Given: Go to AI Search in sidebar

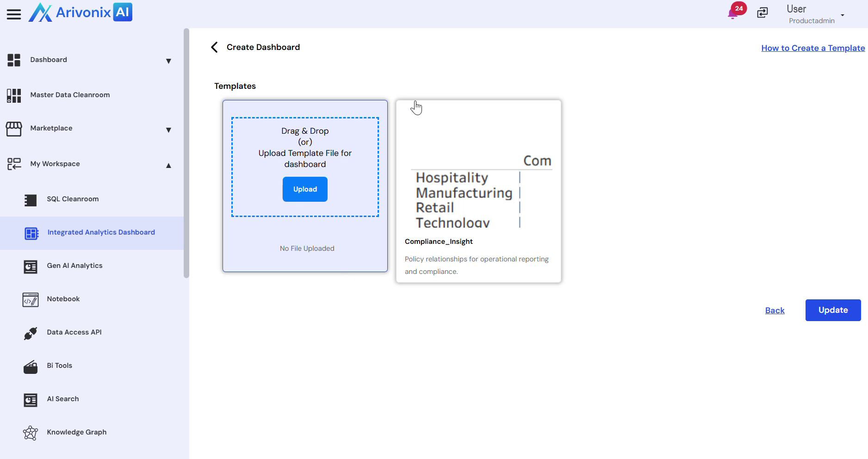Looking at the screenshot, I should point(63,399).
